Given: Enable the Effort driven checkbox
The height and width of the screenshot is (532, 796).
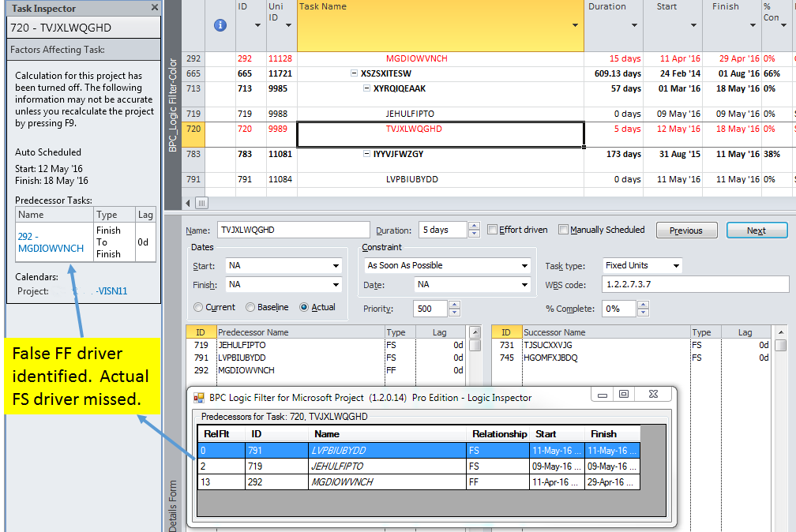Looking at the screenshot, I should pos(492,230).
